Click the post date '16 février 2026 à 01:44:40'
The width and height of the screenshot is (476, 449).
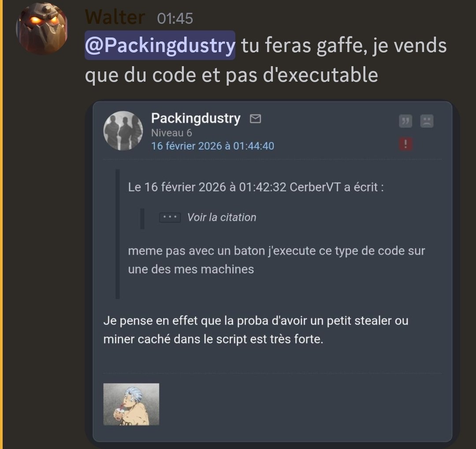coord(212,146)
